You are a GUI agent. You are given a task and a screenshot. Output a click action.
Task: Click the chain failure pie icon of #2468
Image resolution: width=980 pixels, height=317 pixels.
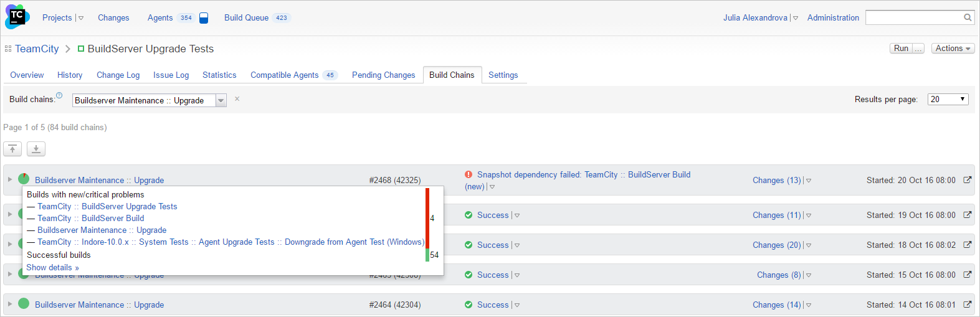point(24,179)
